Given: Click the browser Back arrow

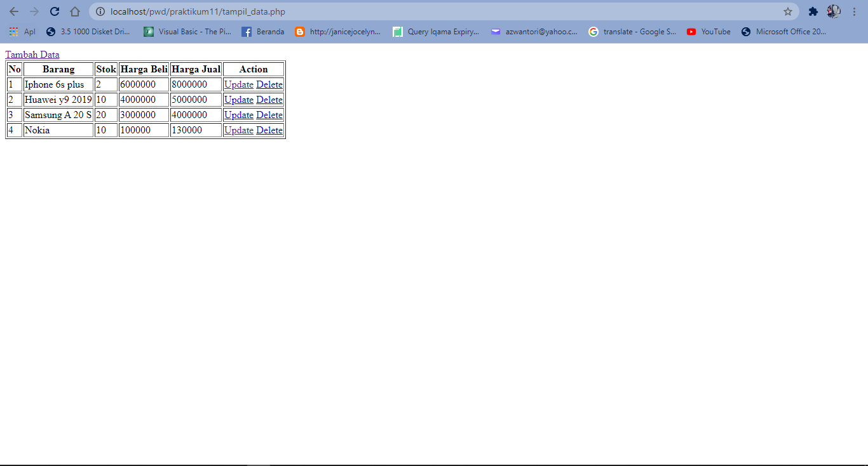Looking at the screenshot, I should (x=14, y=11).
